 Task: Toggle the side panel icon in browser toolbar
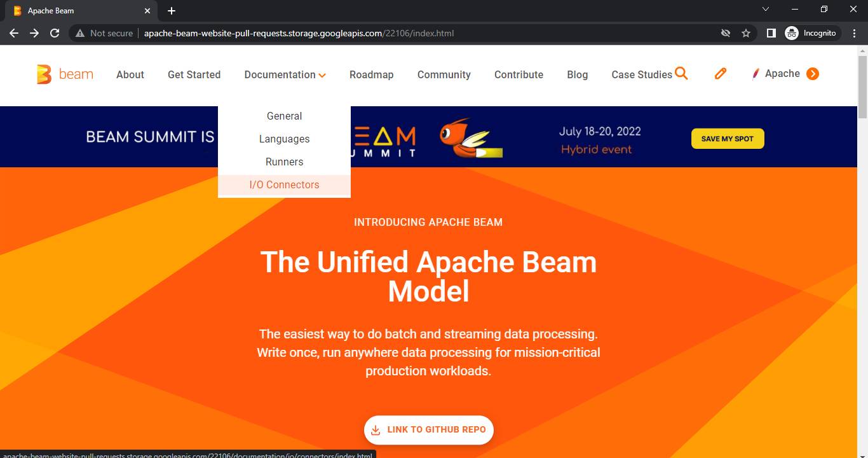pos(771,33)
